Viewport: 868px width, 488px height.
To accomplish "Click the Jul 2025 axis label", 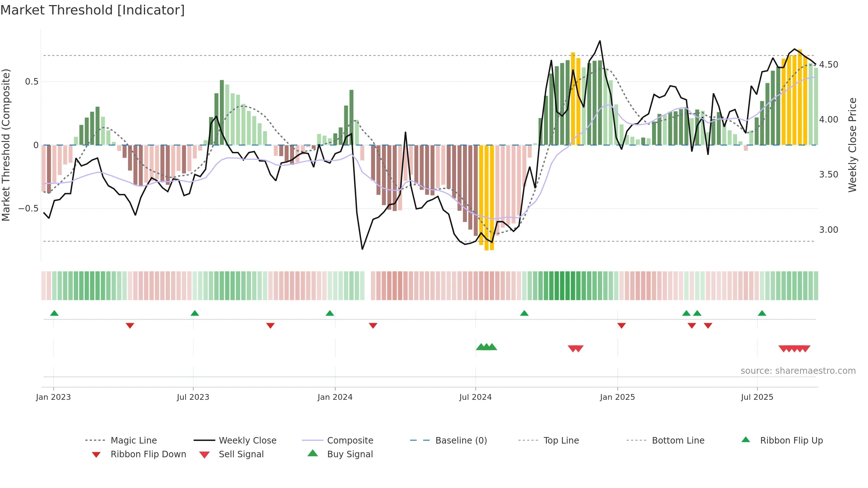I will (x=757, y=397).
